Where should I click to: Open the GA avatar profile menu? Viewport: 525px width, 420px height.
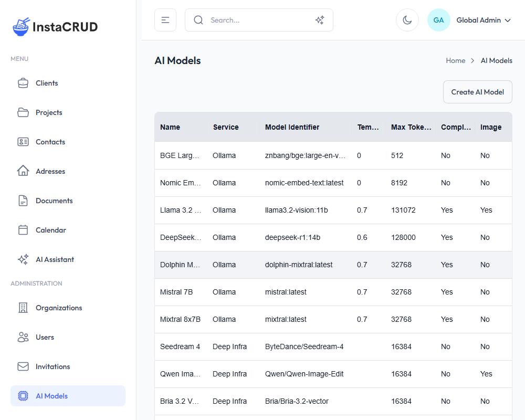click(x=438, y=20)
